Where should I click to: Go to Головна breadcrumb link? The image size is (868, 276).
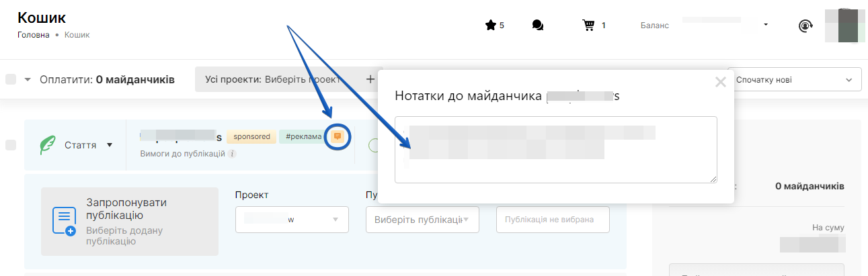(33, 35)
